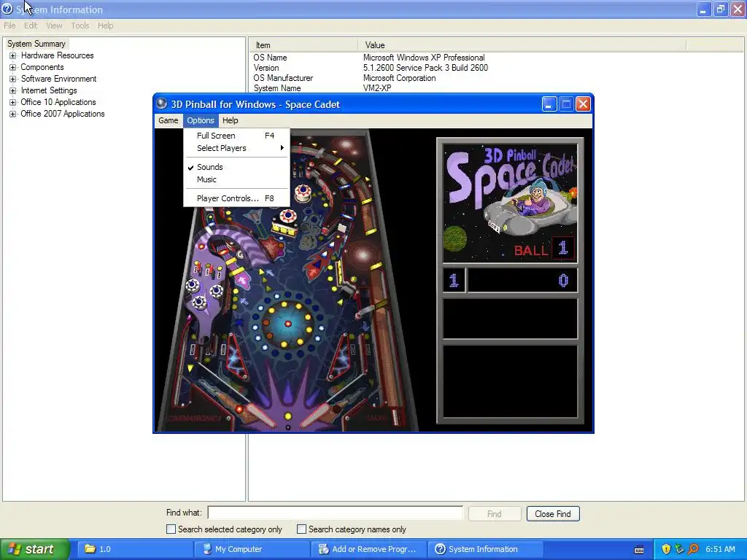Viewport: 747px width, 560px height.
Task: Click the System Information title bar question icon
Action: [x=7, y=9]
